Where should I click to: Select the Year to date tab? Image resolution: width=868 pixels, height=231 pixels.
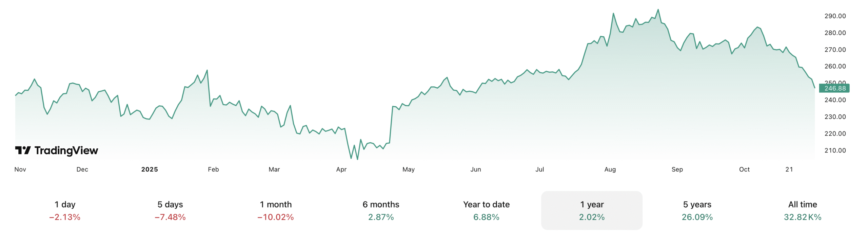click(486, 210)
